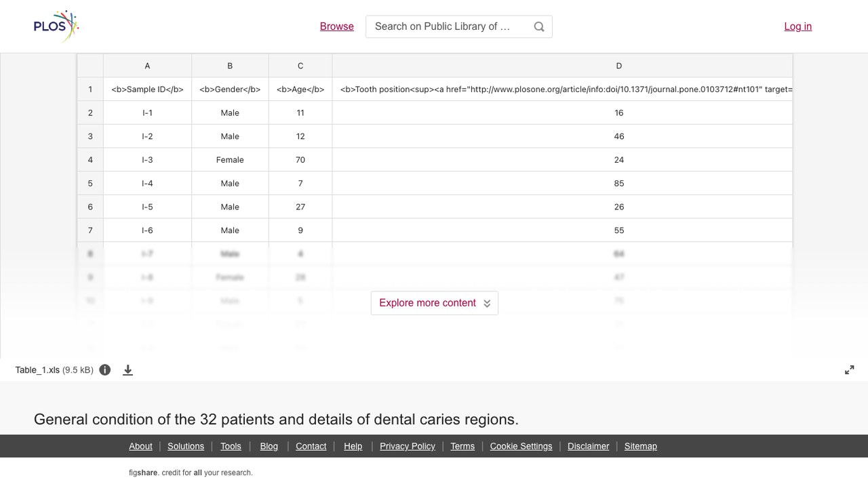
Task: Expand viewer to fullscreen icon
Action: click(x=850, y=370)
